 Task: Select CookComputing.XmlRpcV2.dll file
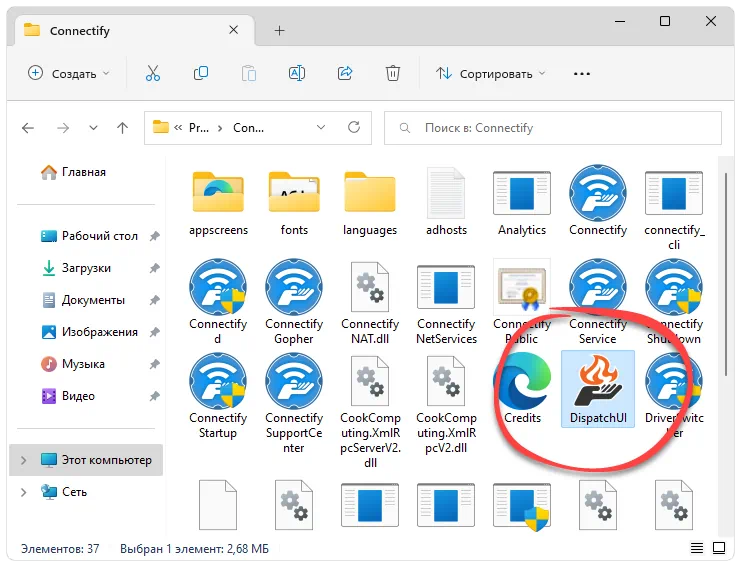[x=446, y=404]
